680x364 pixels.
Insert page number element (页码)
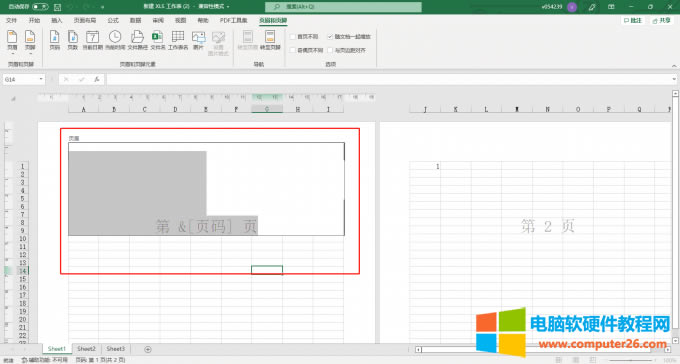point(55,40)
